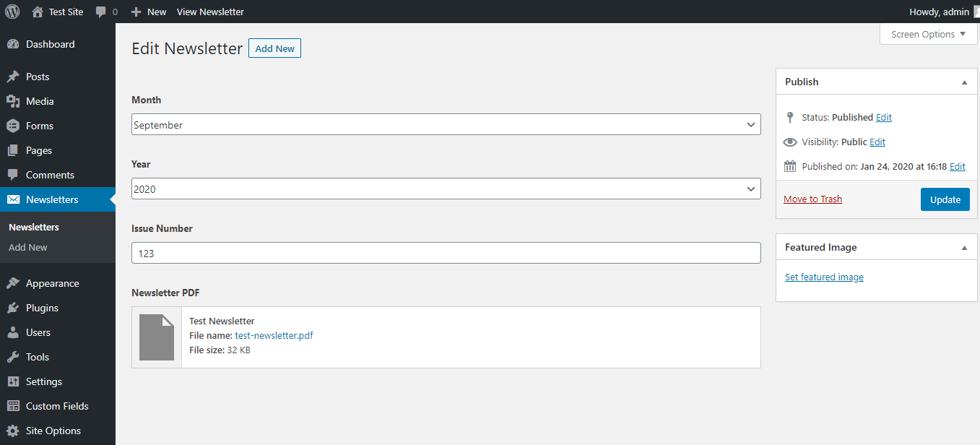Image resolution: width=980 pixels, height=445 pixels.
Task: Click the PDF document file icon
Action: pos(157,337)
